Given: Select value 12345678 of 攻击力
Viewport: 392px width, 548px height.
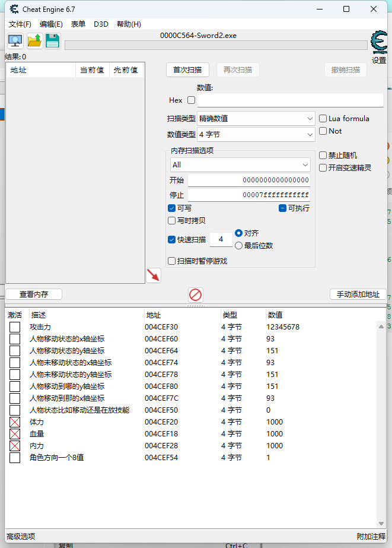Looking at the screenshot, I should 283,327.
